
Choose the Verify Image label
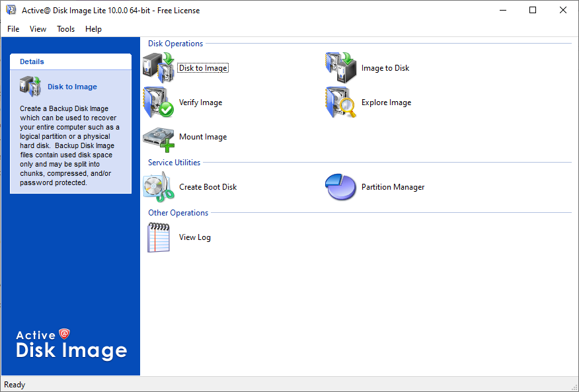(200, 102)
